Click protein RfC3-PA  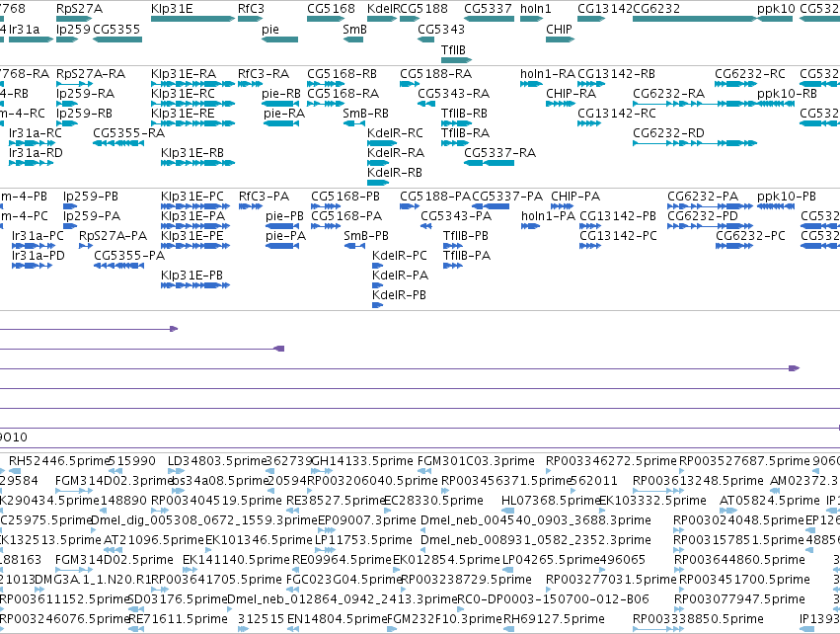coord(251,206)
